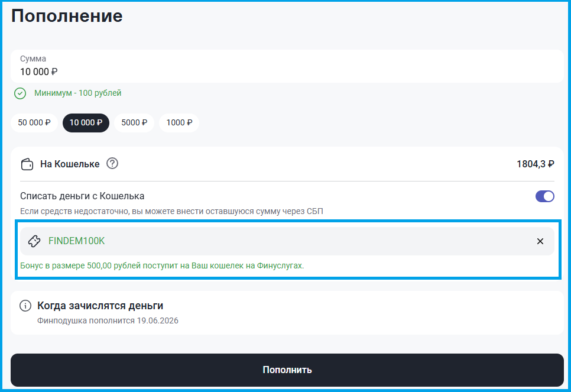This screenshot has width=571, height=392.
Task: Toggle Списать деньги с Кошелька switch
Action: tap(545, 196)
